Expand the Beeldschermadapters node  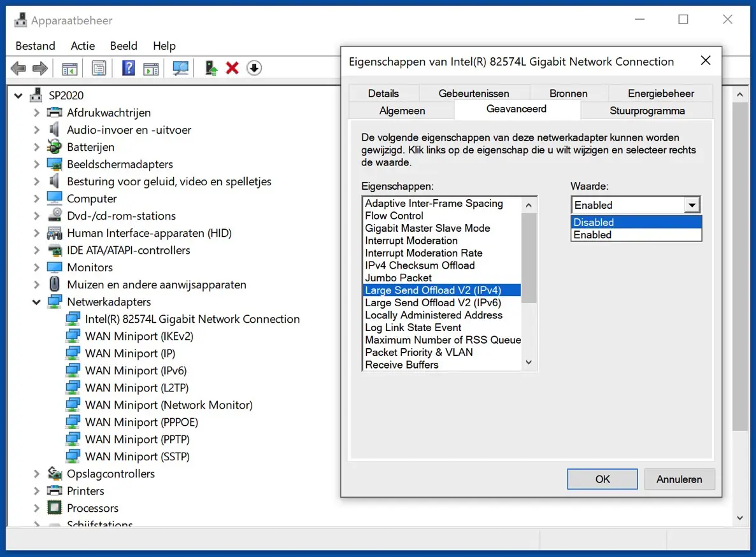[x=37, y=164]
